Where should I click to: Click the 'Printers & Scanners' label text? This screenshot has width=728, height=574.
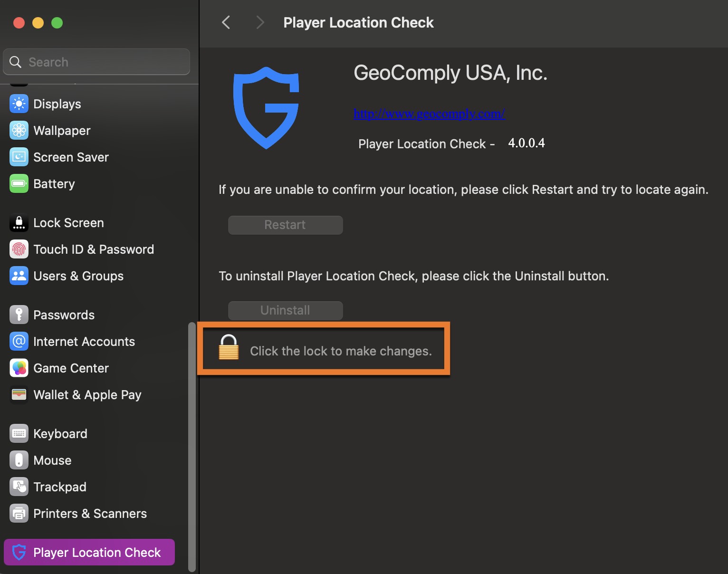point(90,514)
